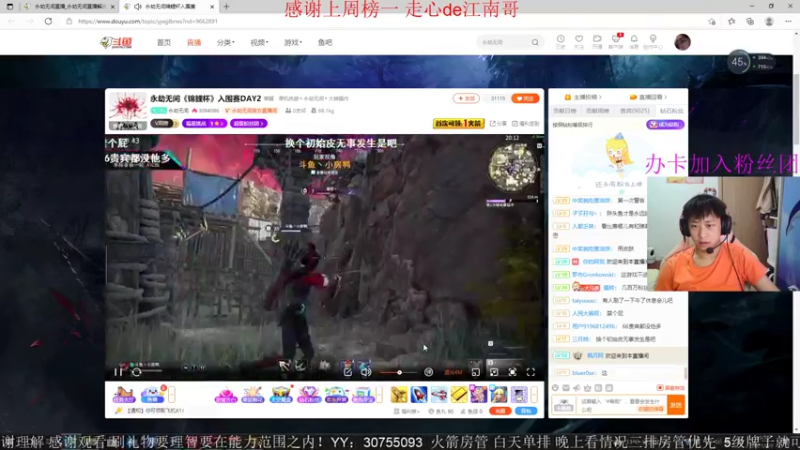This screenshot has height=450, width=800.
Task: Click the site search input field
Action: 503,42
